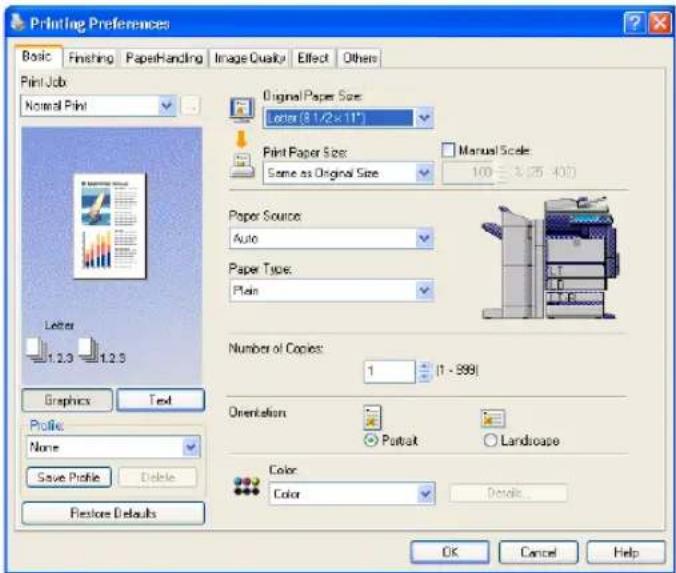The image size is (676, 573).
Task: Click the Manual Scale percentage field
Action: [x=469, y=173]
